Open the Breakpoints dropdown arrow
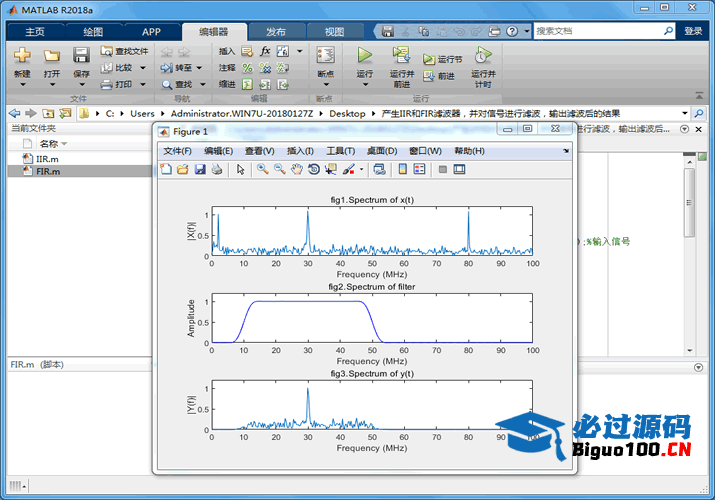Viewport: 715px width, 500px height. pyautogui.click(x=326, y=84)
